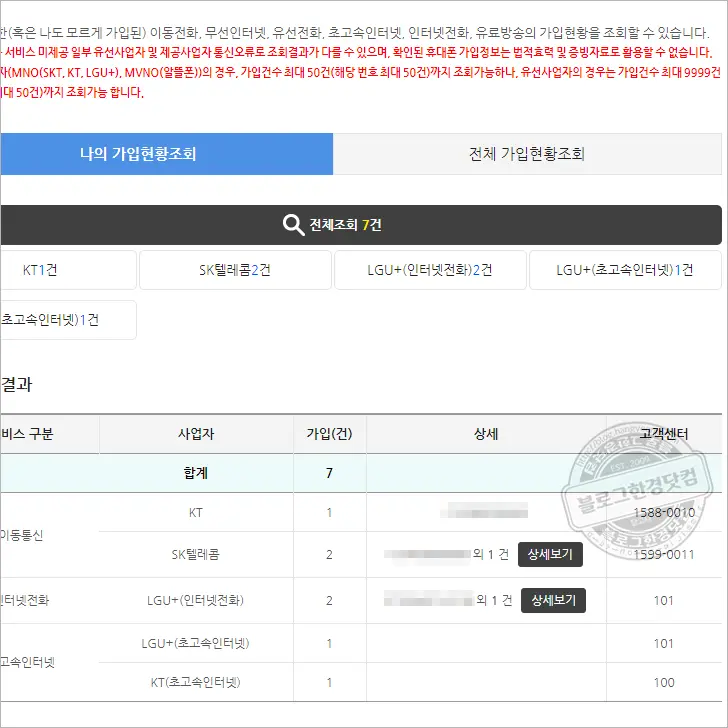Viewport: 728px width, 728px height.
Task: Open the 전체조회 7건 dark bar
Action: (x=361, y=225)
